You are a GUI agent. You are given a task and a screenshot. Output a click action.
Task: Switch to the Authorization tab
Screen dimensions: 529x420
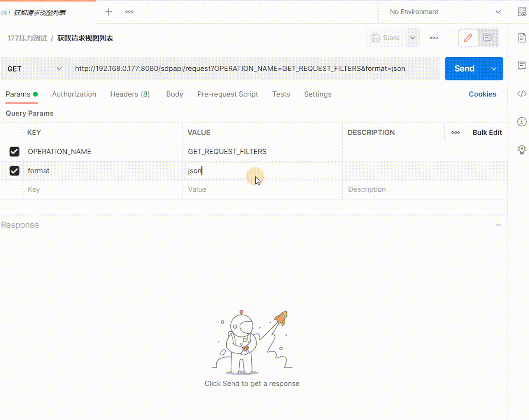(x=74, y=94)
